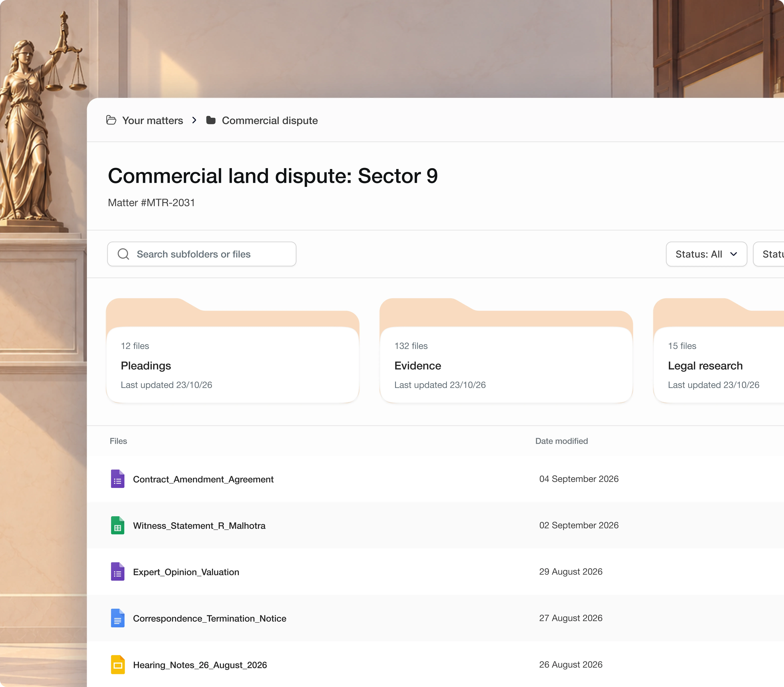
Task: Click the purple form icon for Contract_Amendment_Agreement
Action: [x=118, y=479]
